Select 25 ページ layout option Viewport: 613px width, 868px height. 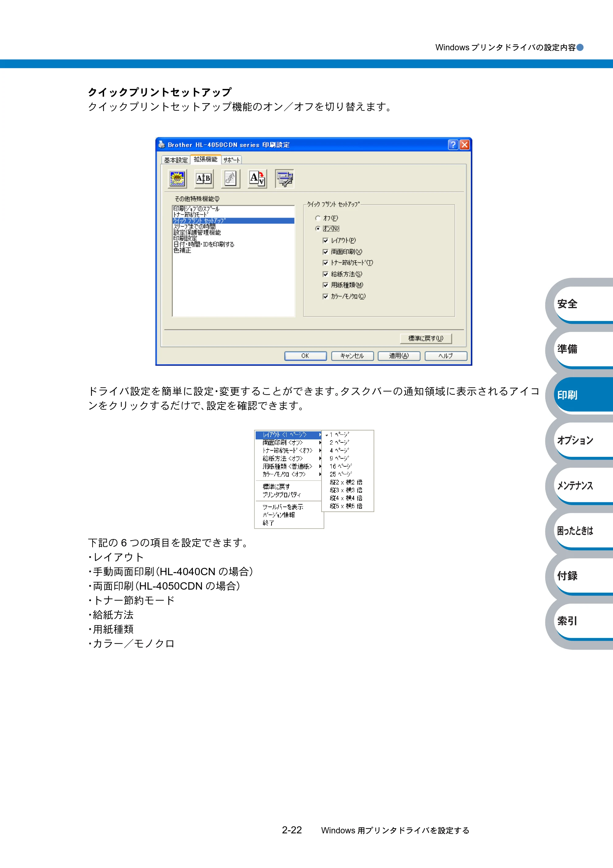[x=348, y=474]
